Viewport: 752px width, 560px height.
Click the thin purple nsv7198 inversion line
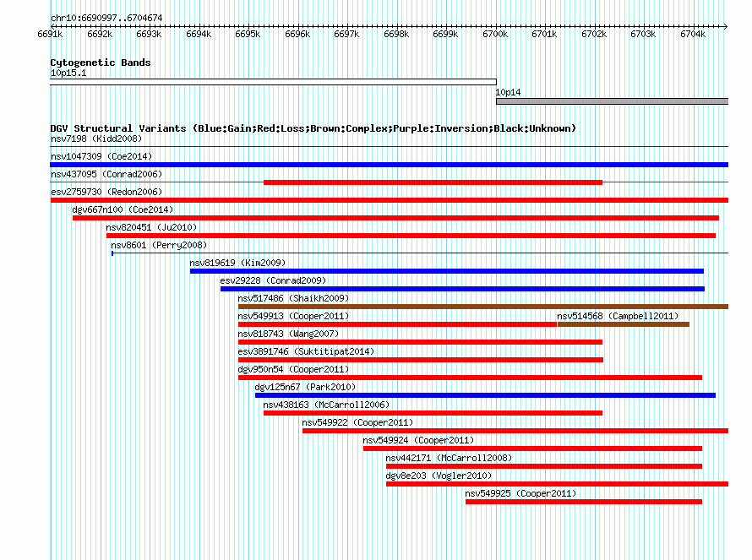(389, 146)
